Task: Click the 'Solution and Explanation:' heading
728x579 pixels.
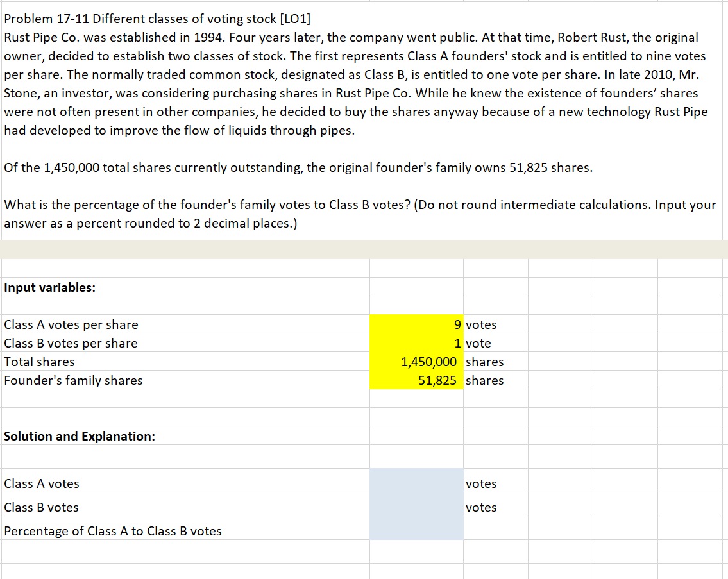Action: point(80,436)
